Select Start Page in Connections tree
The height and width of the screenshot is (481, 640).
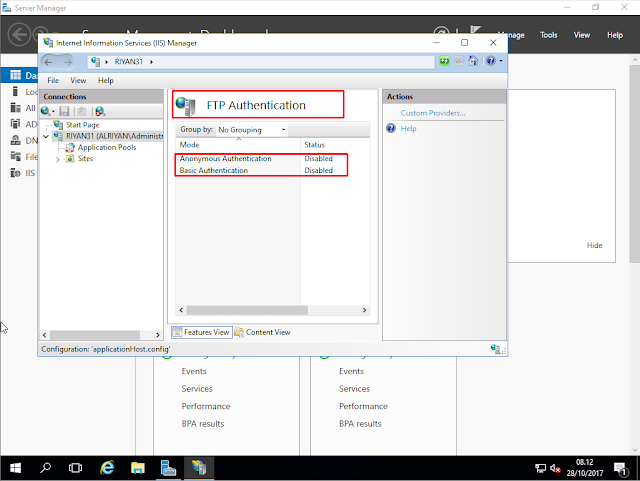click(82, 125)
